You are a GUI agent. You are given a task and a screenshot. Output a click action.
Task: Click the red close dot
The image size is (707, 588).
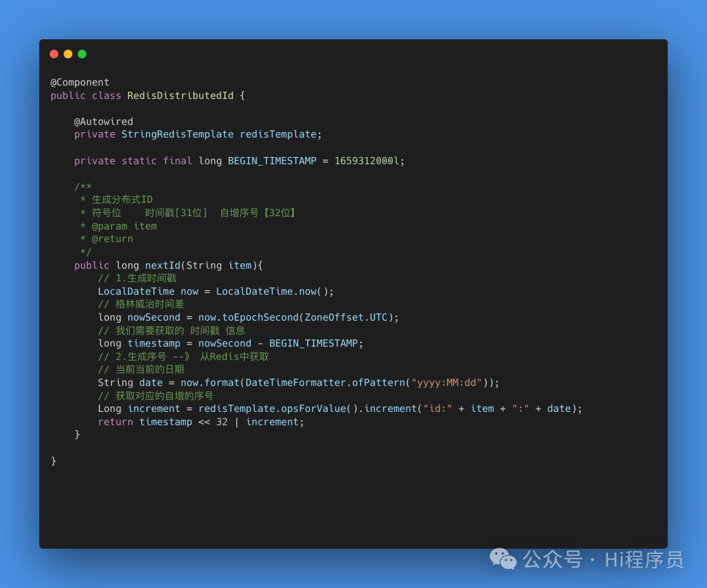54,54
